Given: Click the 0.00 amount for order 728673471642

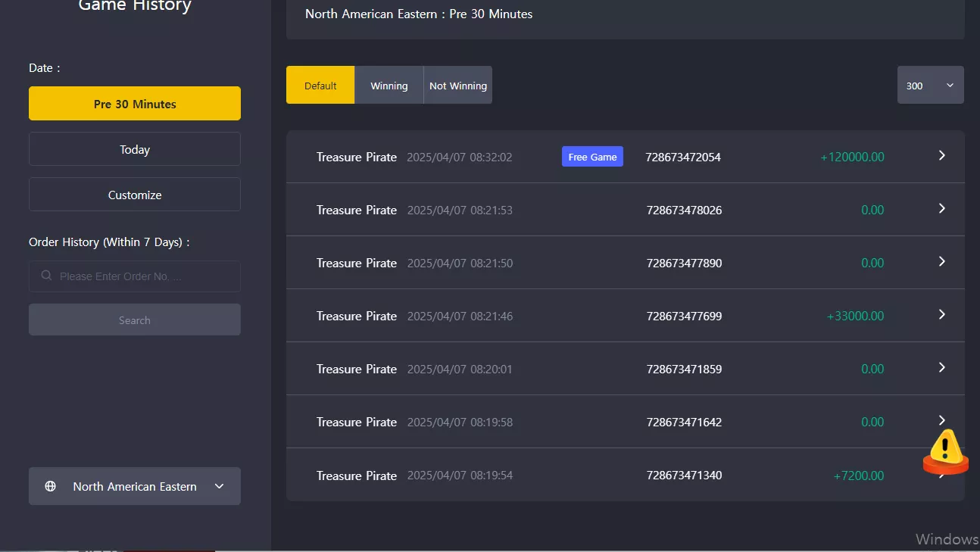Looking at the screenshot, I should click(872, 423).
